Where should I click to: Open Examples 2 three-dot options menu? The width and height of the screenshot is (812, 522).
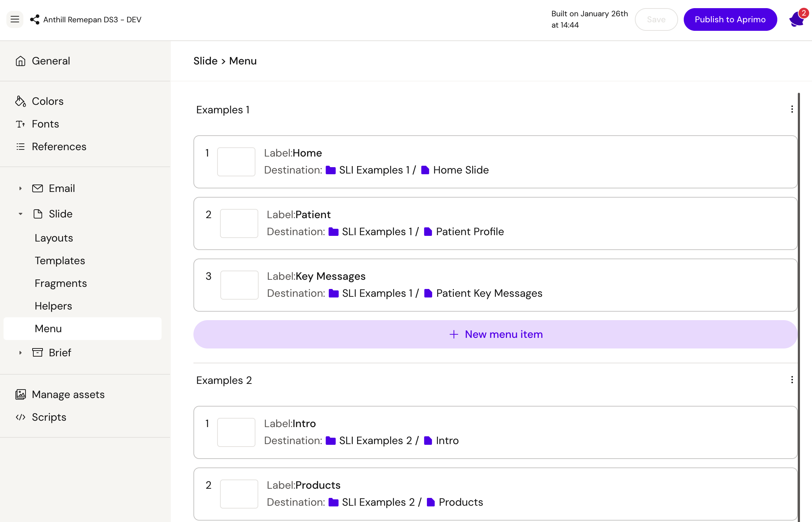coord(792,380)
